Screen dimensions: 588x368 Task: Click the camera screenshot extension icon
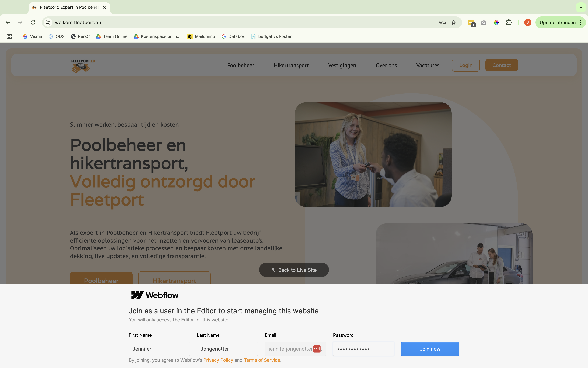(484, 22)
